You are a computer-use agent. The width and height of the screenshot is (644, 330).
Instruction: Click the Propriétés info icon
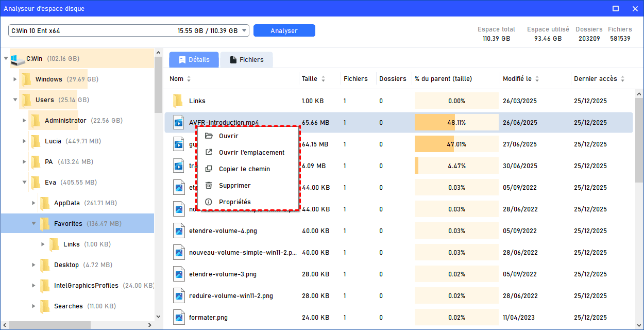(209, 202)
